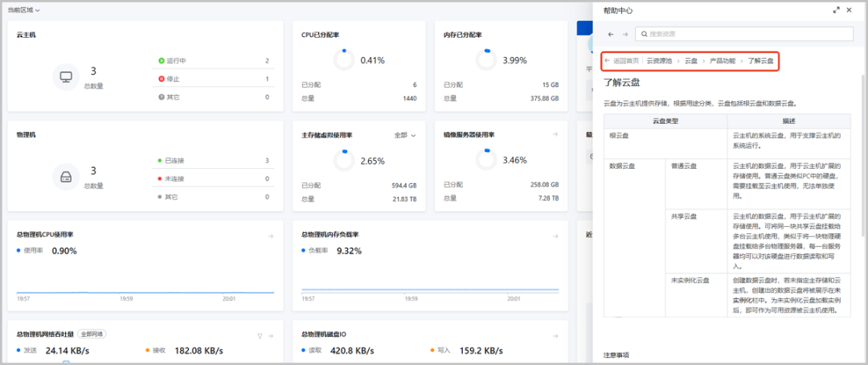Click 云盘 breadcrumb item
Screen dimensions: 868x365
pyautogui.click(x=690, y=61)
